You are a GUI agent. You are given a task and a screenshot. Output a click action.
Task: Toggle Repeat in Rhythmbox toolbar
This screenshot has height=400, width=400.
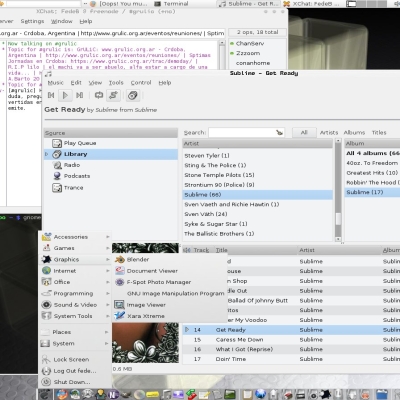pos(99,95)
